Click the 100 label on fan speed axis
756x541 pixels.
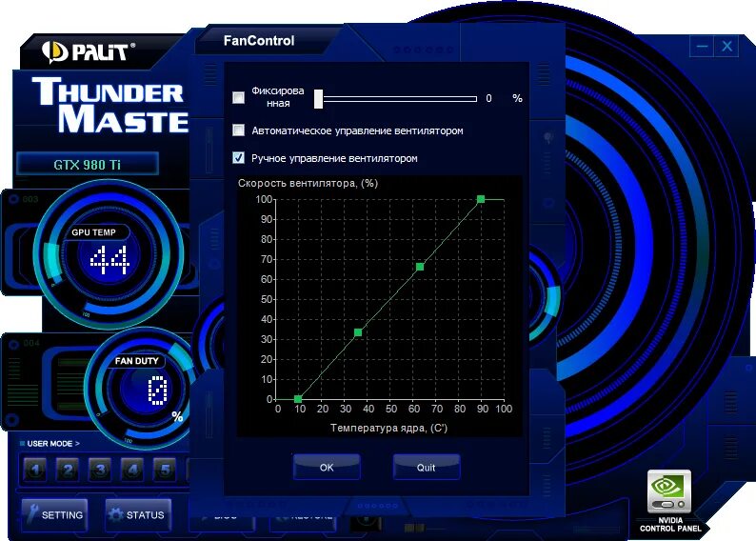click(264, 199)
